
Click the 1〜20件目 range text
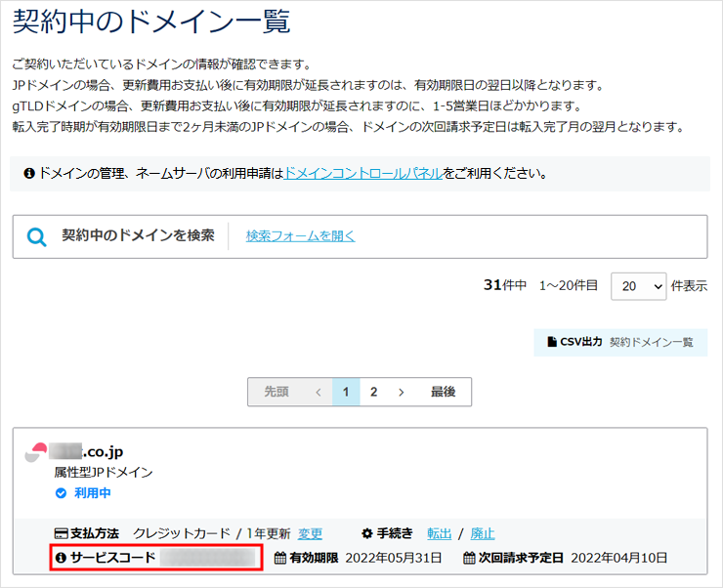click(569, 286)
